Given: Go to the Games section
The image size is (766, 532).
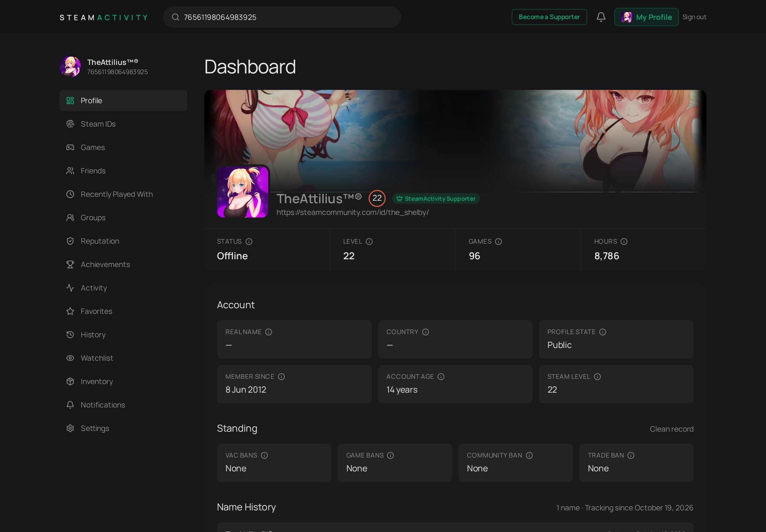Looking at the screenshot, I should pyautogui.click(x=123, y=148).
